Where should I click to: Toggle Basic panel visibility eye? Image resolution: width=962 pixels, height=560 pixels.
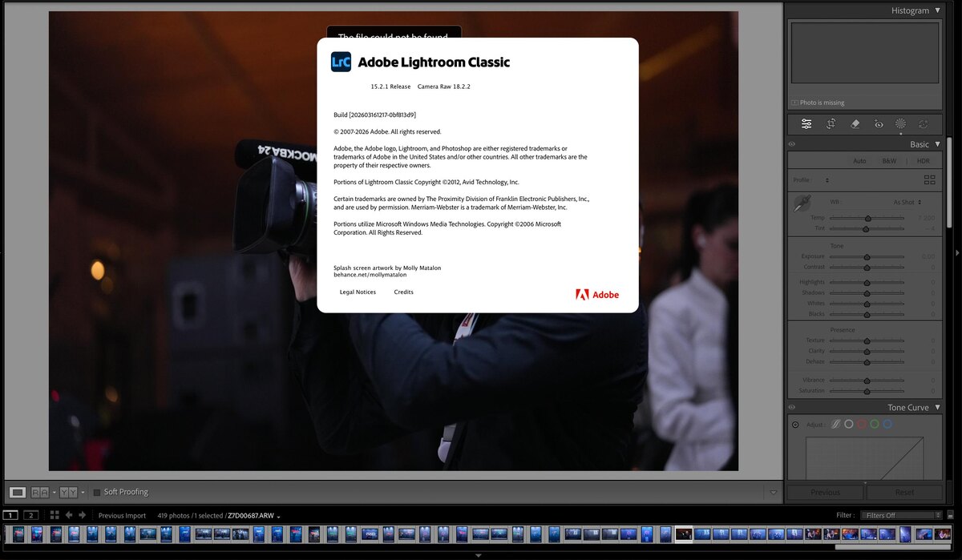coord(792,144)
